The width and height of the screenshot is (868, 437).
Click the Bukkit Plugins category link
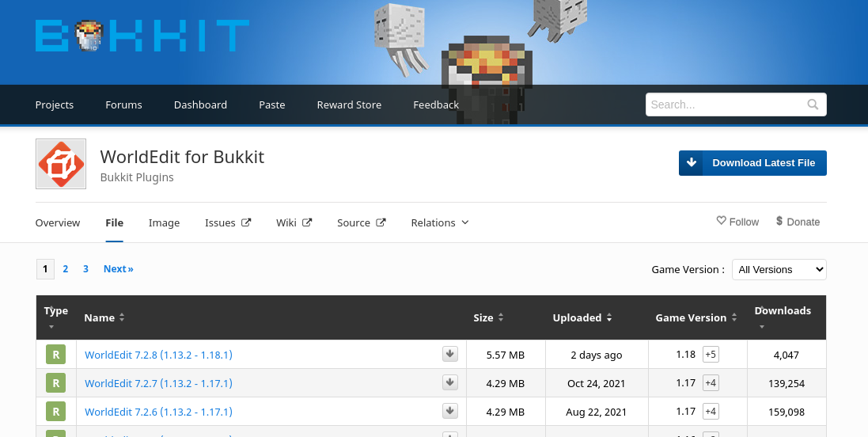pyautogui.click(x=137, y=177)
